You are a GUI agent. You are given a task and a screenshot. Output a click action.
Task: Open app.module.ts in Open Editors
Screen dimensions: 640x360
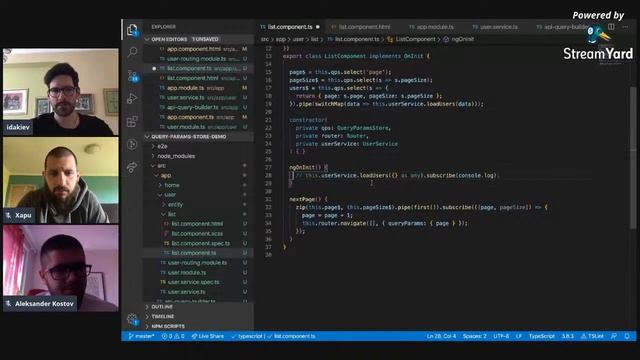(x=198, y=88)
